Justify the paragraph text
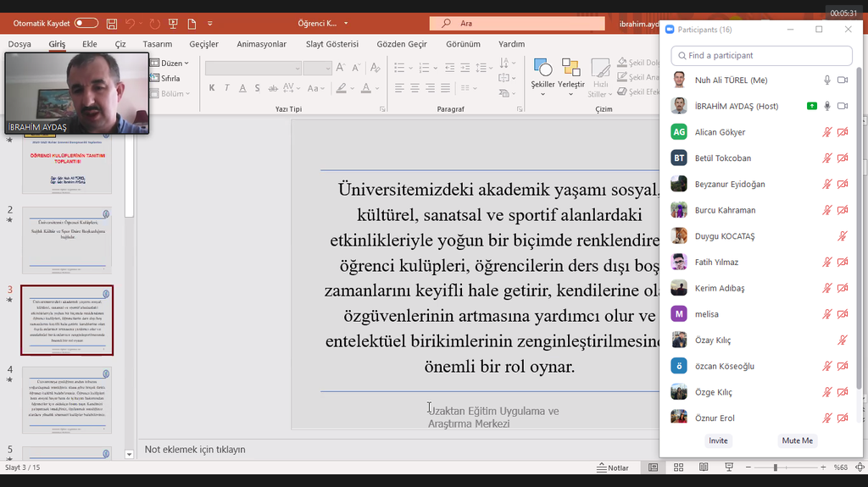The height and width of the screenshot is (487, 868). pos(446,88)
